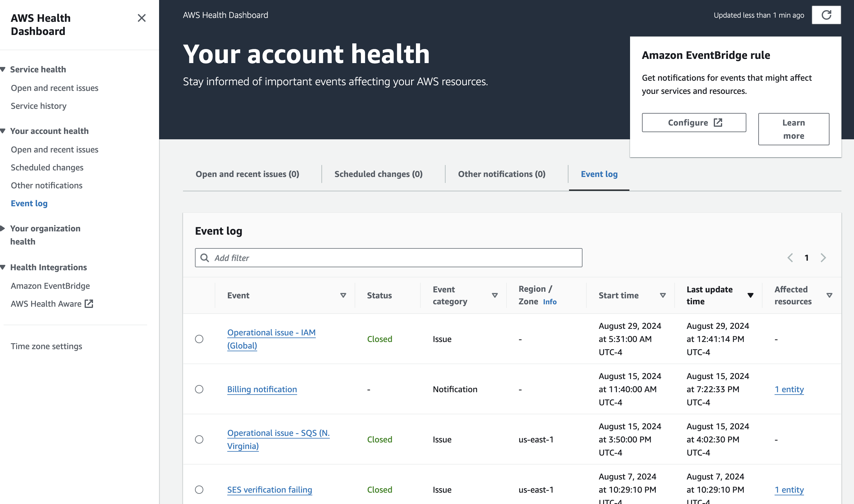Open Billing notification event
The image size is (854, 504).
[262, 389]
